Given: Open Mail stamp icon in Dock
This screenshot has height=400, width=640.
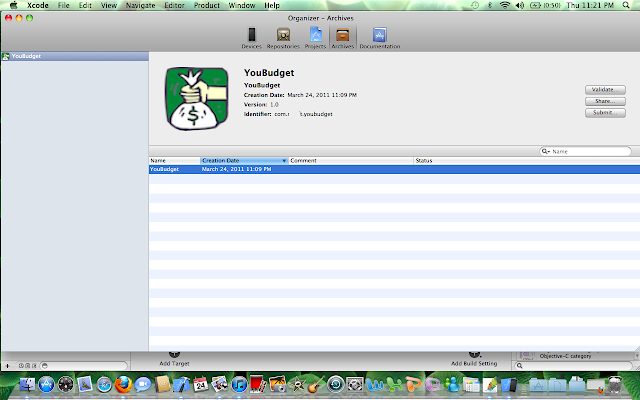Looking at the screenshot, I should [85, 384].
